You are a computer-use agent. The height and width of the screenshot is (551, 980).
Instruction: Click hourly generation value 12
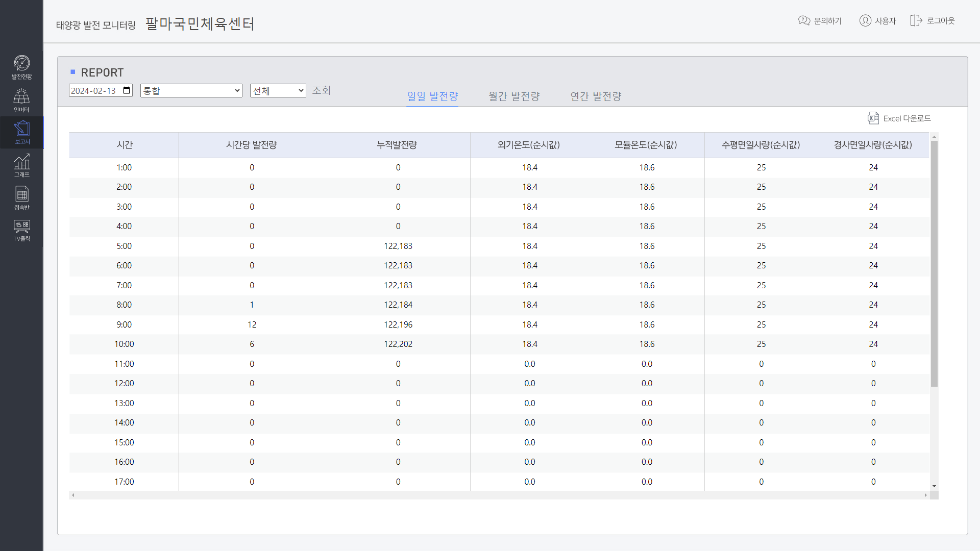click(252, 324)
